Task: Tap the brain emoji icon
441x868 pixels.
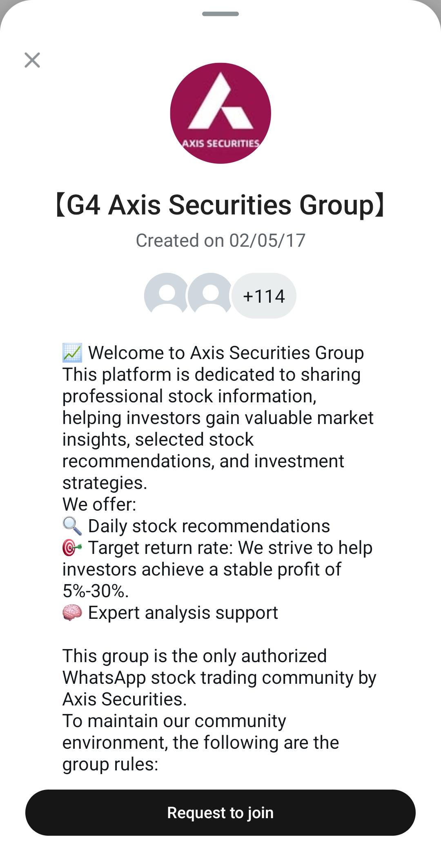Action: (72, 613)
